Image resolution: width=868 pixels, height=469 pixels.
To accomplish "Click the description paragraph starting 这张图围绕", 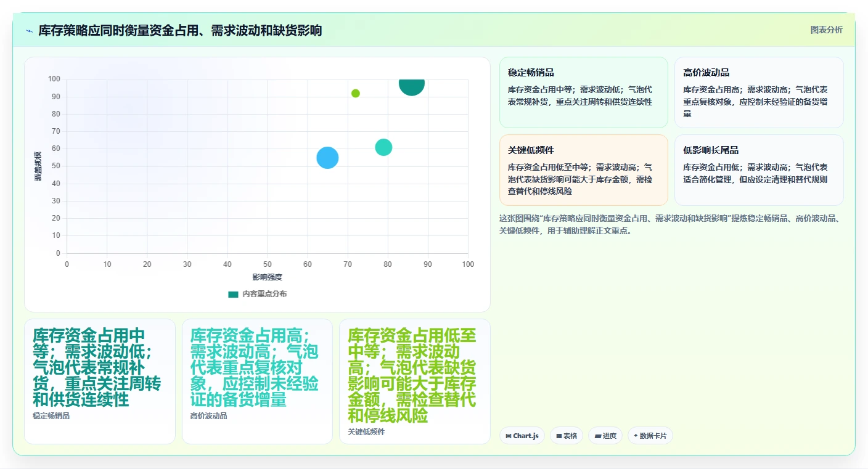I will click(x=671, y=225).
